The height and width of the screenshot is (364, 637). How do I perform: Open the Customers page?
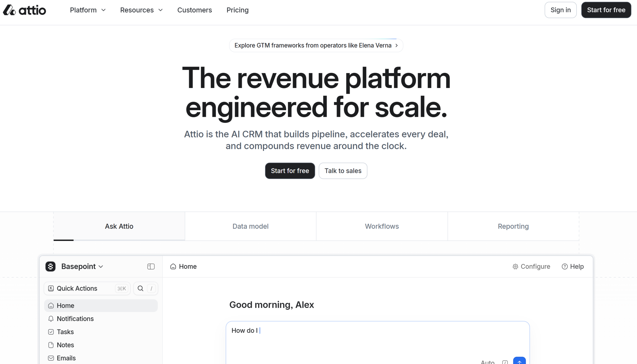coord(194,10)
